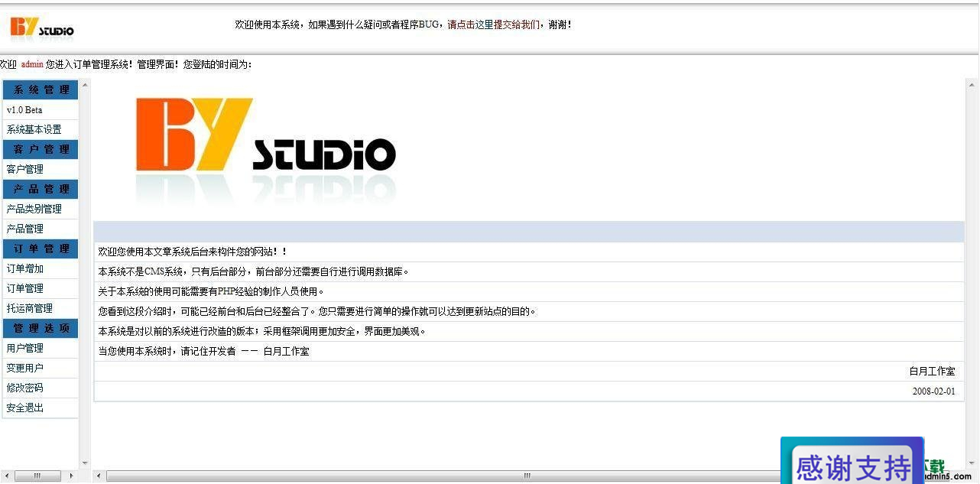Click the small BY Studio logo in the top banner

[x=42, y=28]
